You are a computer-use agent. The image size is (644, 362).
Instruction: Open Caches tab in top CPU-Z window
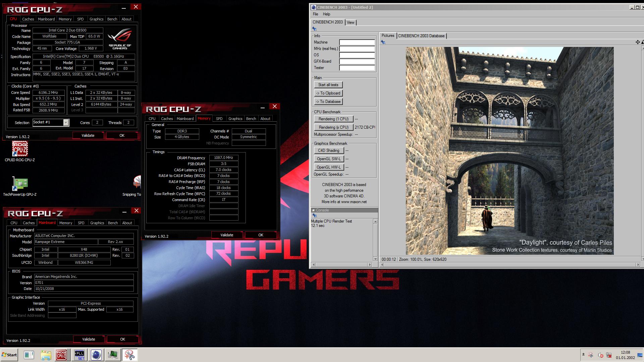coord(28,19)
